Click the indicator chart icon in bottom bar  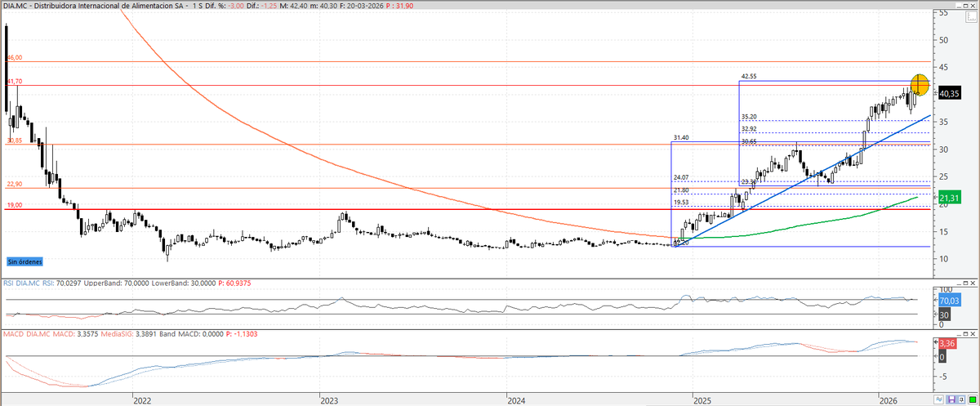[x=938, y=399]
